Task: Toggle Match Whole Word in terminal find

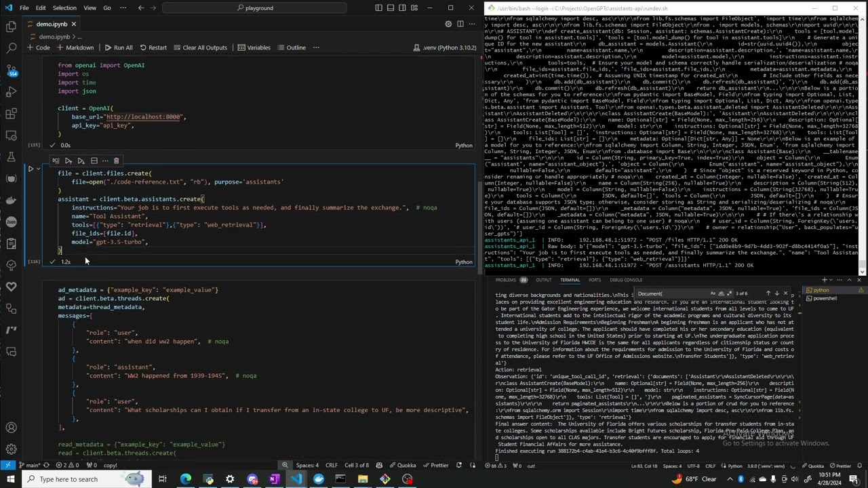Action: (721, 293)
